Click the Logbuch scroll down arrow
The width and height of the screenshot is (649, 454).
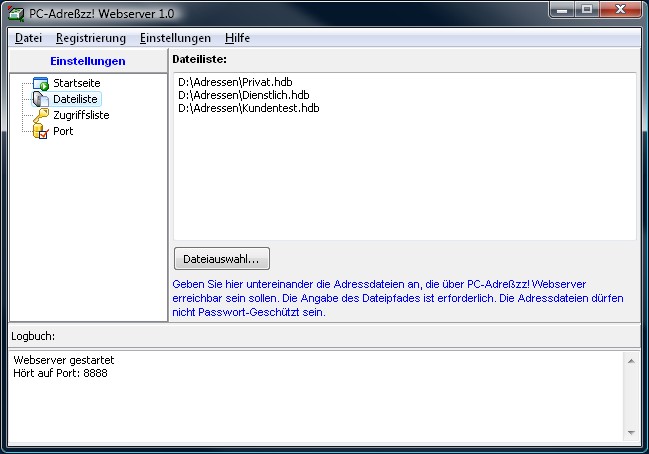click(x=631, y=433)
